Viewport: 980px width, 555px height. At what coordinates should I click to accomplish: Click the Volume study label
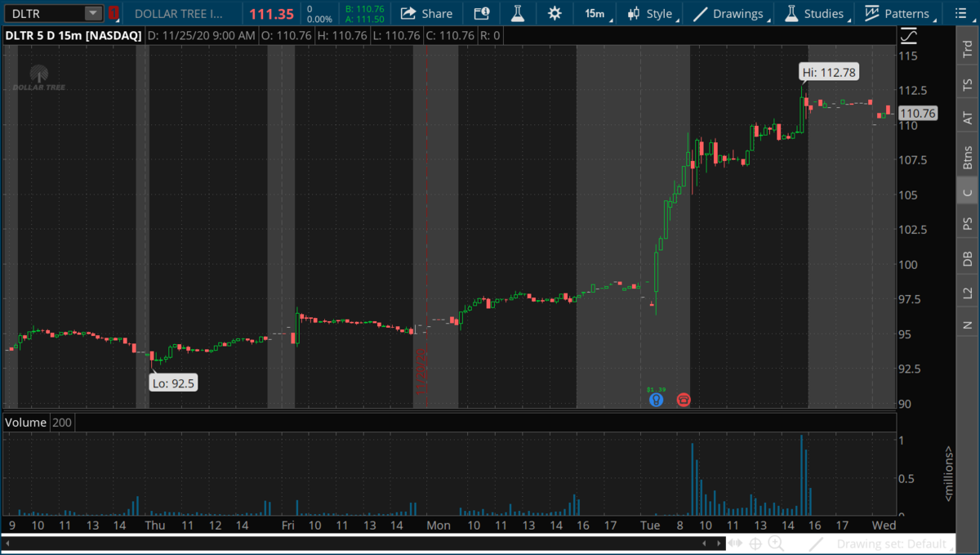click(24, 423)
